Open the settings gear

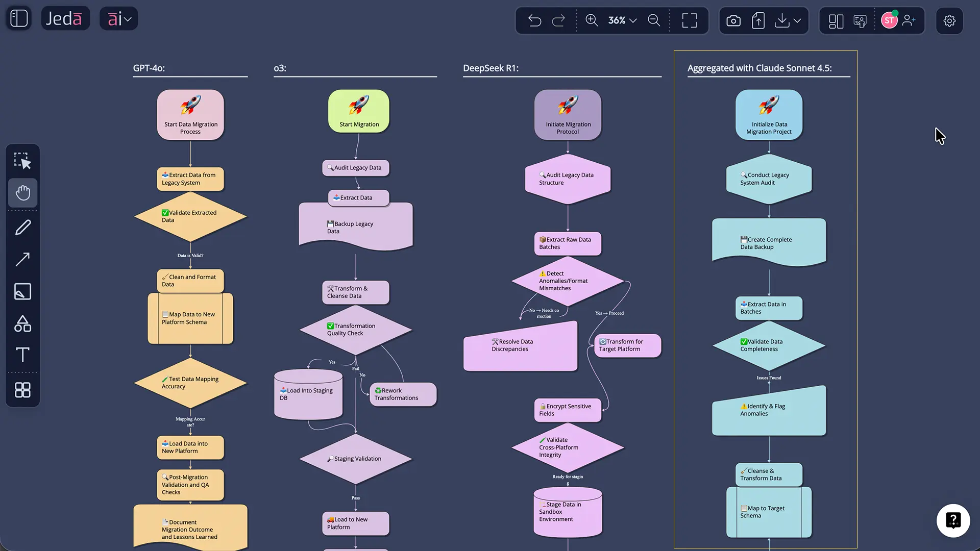click(949, 21)
